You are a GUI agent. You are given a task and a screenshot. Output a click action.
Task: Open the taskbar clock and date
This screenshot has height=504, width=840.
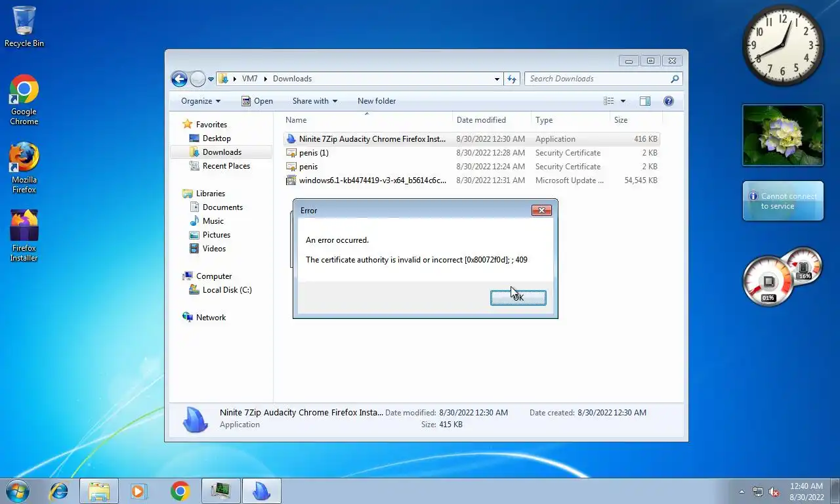[806, 492]
